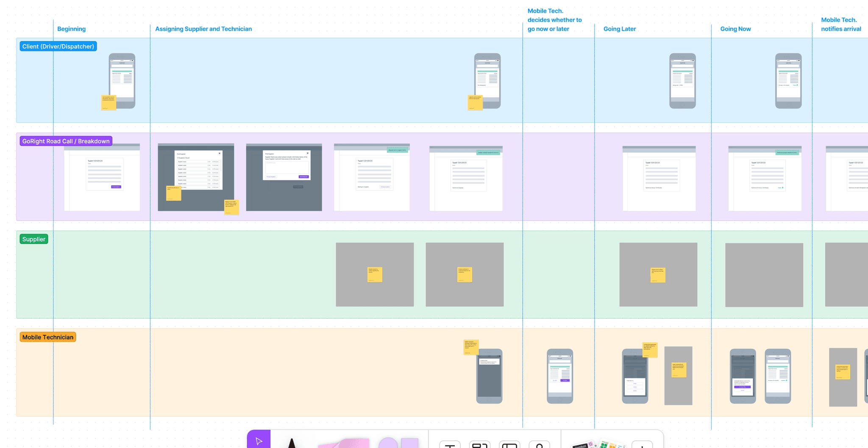This screenshot has height=448, width=868.
Task: Select sticky note inside second Supplier placeholder
Action: click(x=465, y=275)
